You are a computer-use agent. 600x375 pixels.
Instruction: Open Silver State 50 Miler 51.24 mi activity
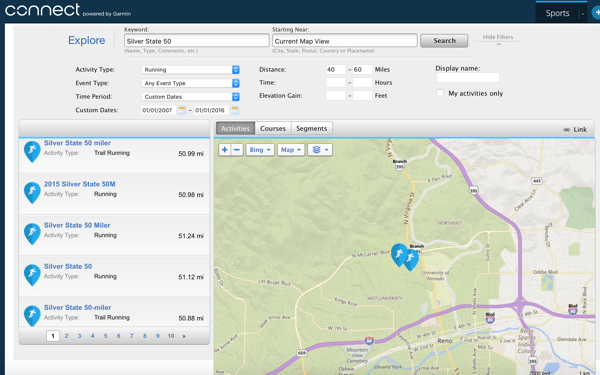(x=77, y=225)
